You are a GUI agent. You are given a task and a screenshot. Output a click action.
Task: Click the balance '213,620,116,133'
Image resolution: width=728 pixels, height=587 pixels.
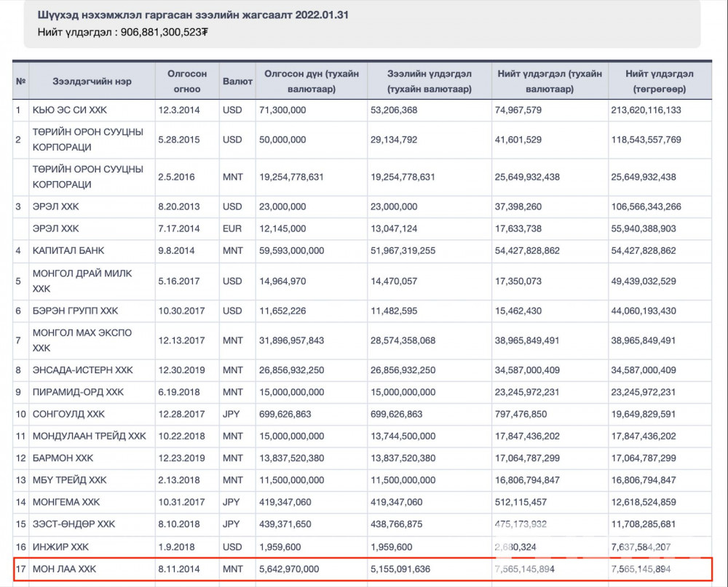pos(646,110)
